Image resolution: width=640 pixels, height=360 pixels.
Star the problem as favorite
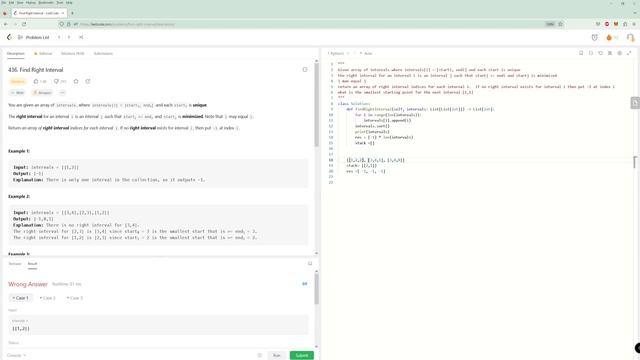(76, 81)
